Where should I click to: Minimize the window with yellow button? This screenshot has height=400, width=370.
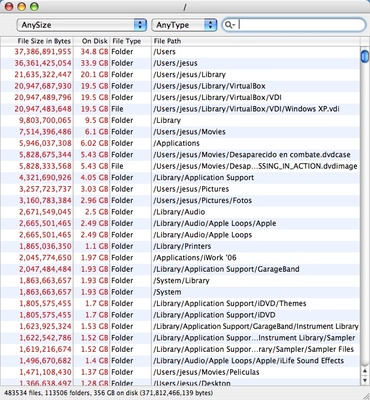click(22, 6)
